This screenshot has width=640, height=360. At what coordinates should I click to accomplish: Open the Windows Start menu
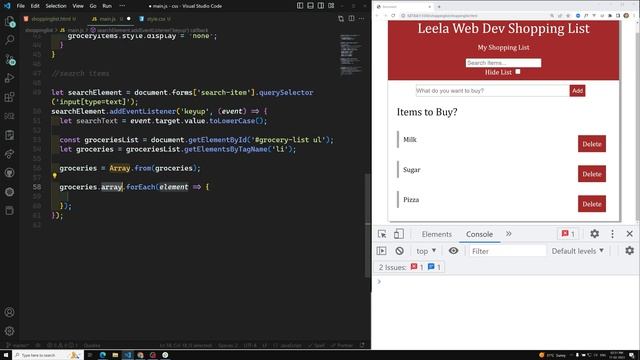pyautogui.click(x=6, y=355)
